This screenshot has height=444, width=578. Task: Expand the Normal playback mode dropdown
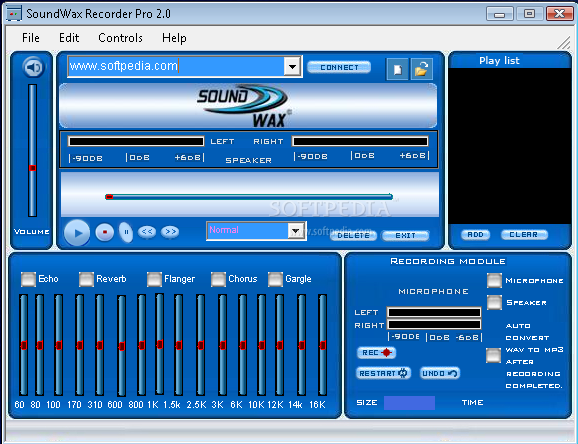[296, 231]
